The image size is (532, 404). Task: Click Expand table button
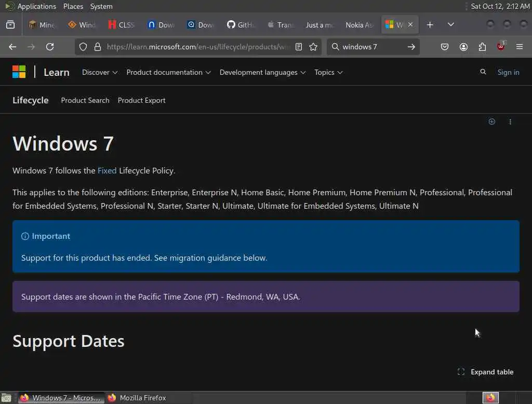click(x=485, y=372)
